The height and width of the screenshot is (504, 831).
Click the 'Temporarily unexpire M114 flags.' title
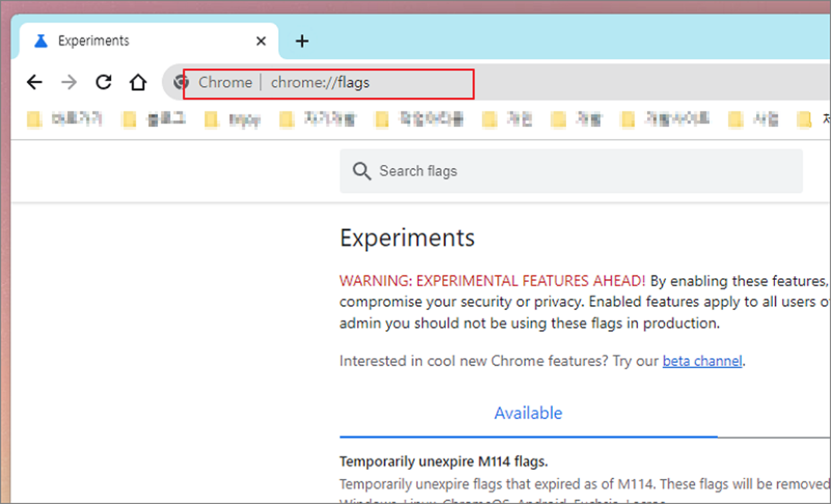coord(444,461)
